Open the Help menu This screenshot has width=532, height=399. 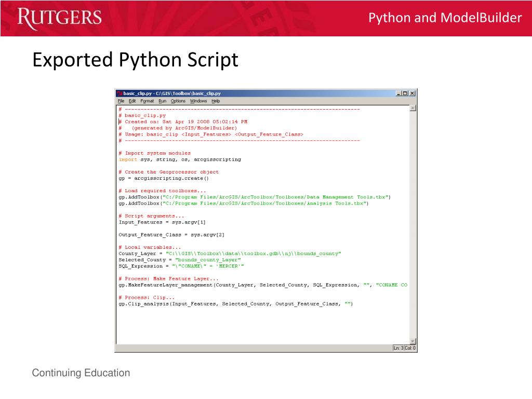tap(215, 101)
